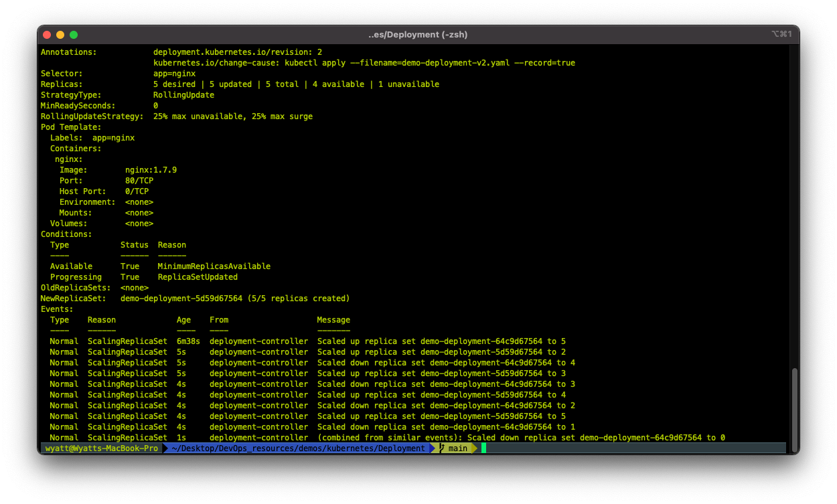Click the 'Containers:' heading
Image resolution: width=837 pixels, height=504 pixels.
click(76, 149)
